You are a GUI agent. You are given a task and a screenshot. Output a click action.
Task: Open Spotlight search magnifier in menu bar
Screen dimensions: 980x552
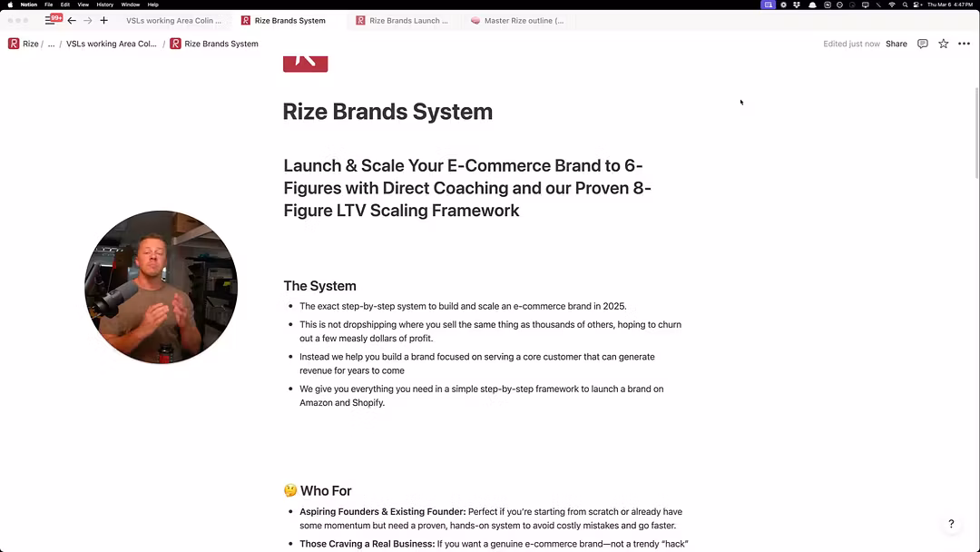click(905, 5)
